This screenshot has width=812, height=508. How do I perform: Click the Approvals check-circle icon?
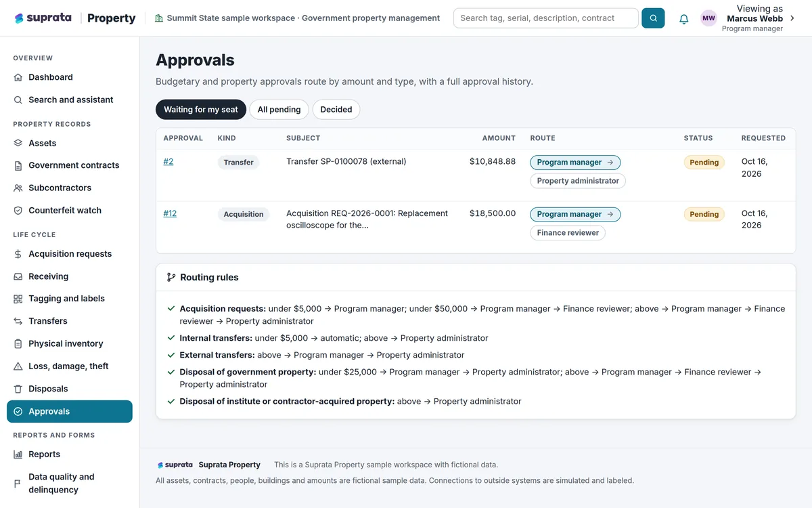coord(18,411)
